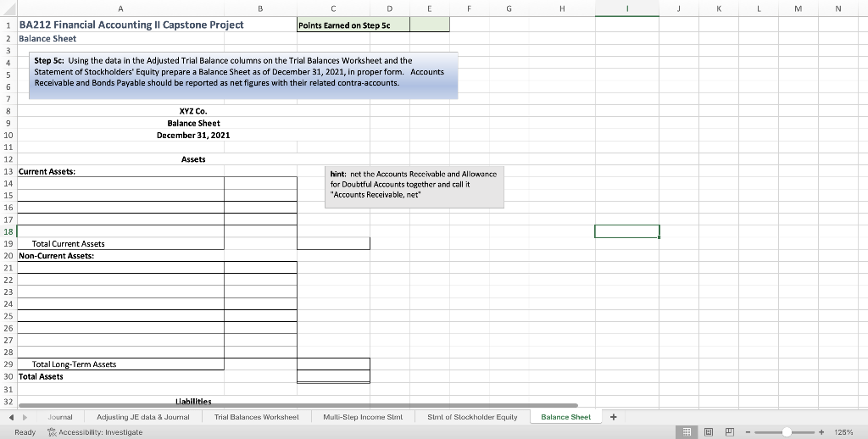
Task: Click the 'Liabilities' heading in row 32
Action: pyautogui.click(x=193, y=401)
